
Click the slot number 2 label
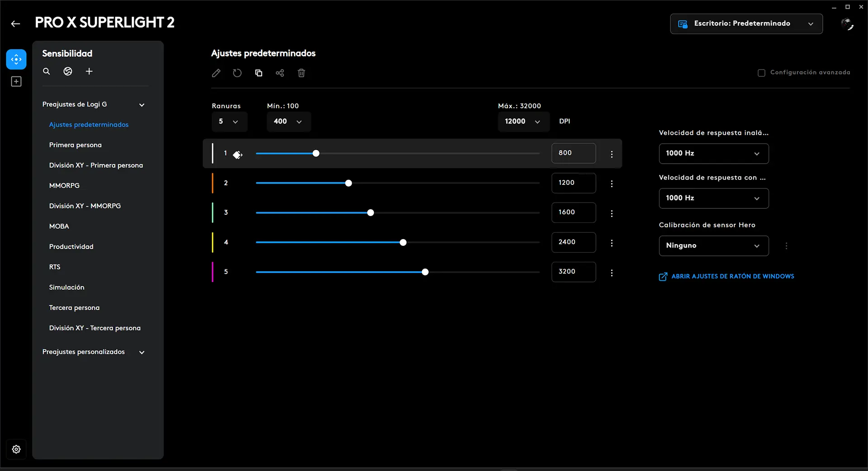tap(226, 183)
